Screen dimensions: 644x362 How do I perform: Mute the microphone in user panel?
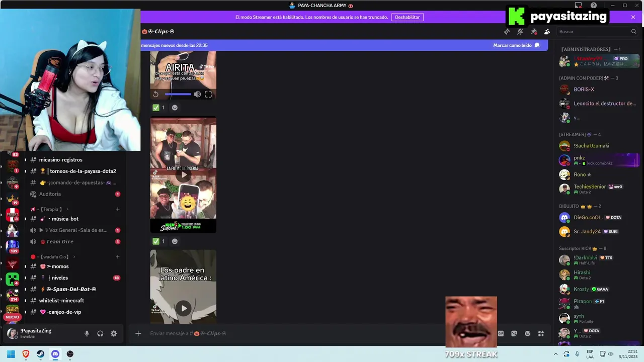[87, 333]
